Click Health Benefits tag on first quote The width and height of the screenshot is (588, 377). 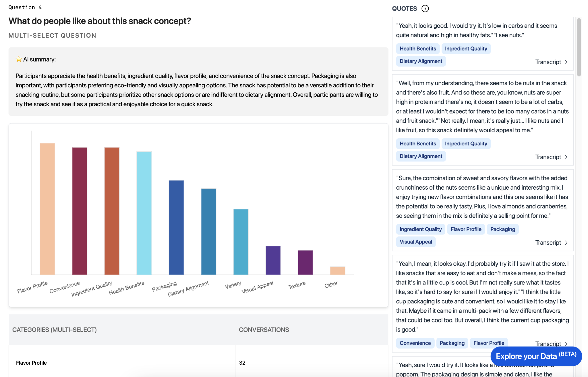tap(418, 49)
